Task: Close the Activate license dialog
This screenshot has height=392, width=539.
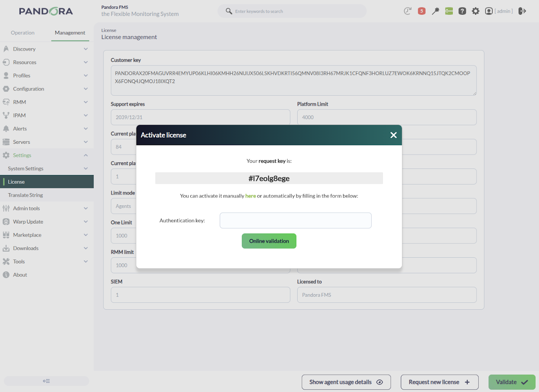Action: coord(393,135)
